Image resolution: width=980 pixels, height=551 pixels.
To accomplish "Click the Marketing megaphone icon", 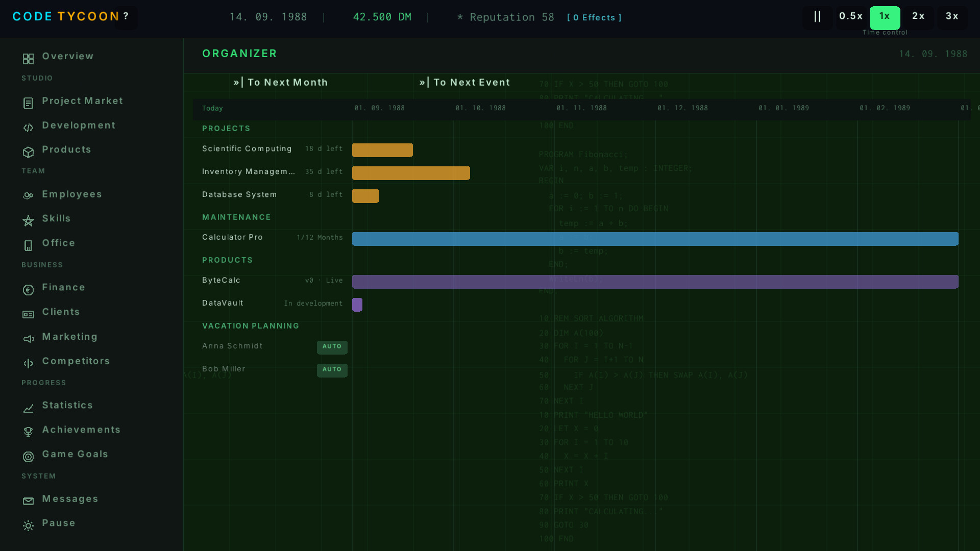I will (x=28, y=339).
